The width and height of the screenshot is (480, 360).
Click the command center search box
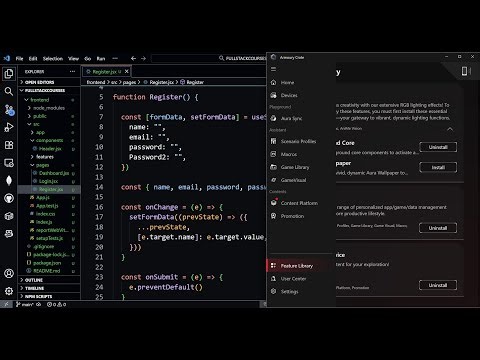[209, 58]
